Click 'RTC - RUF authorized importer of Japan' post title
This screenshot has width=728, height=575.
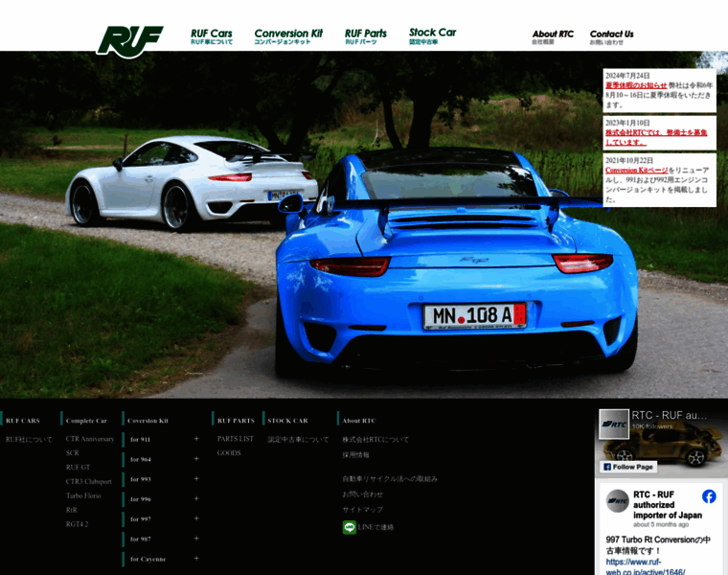click(668, 505)
